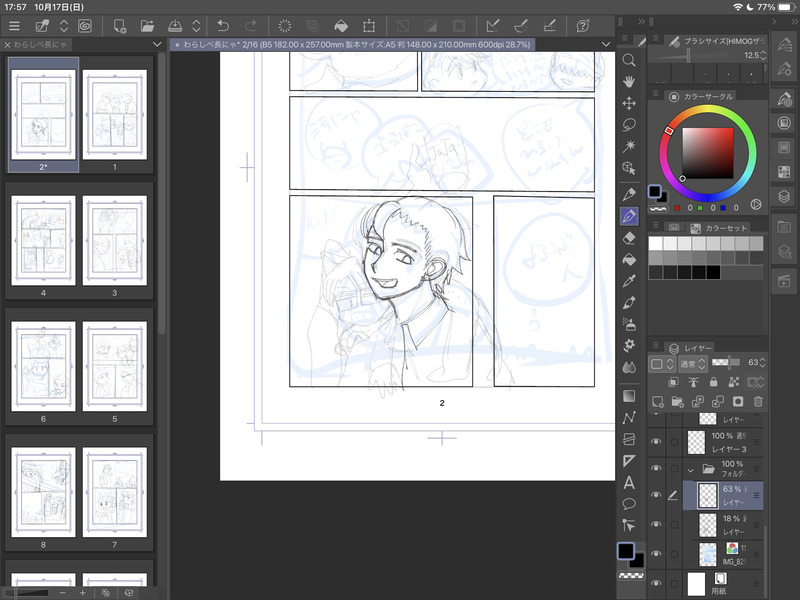This screenshot has width=800, height=600.
Task: Select the Eraser tool
Action: pos(629,238)
